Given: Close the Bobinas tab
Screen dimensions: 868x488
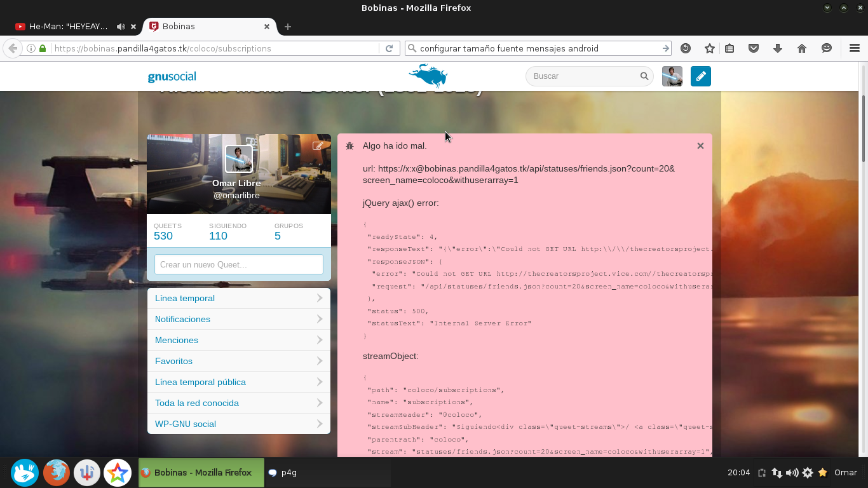Looking at the screenshot, I should click(x=267, y=27).
